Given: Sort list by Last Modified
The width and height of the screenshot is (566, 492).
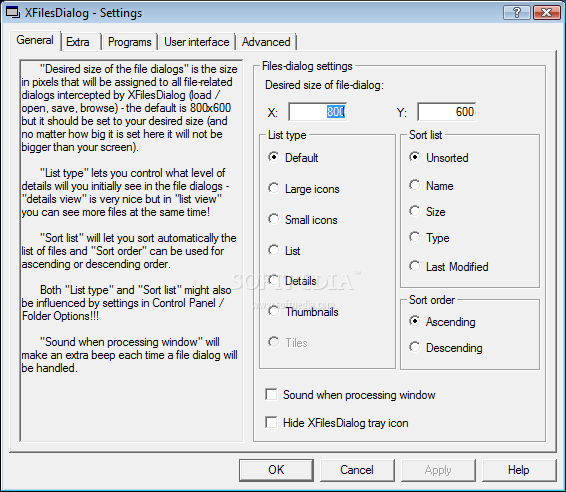Looking at the screenshot, I should pos(449,266).
